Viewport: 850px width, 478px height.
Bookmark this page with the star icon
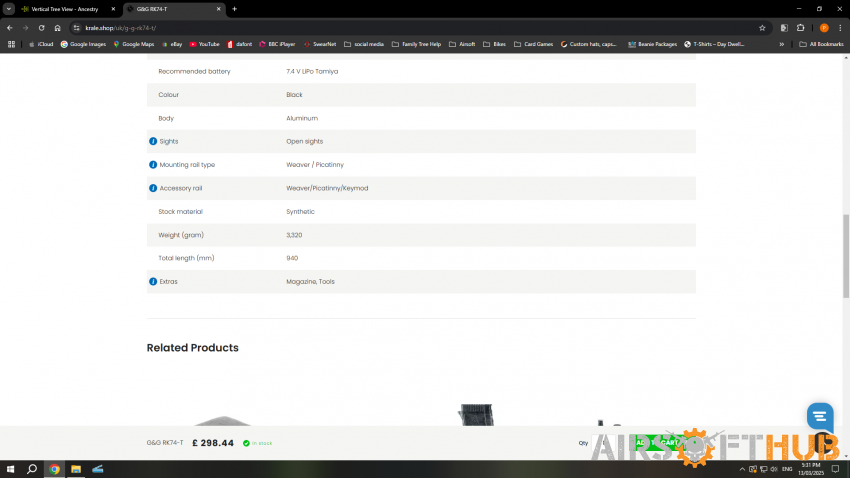[762, 28]
